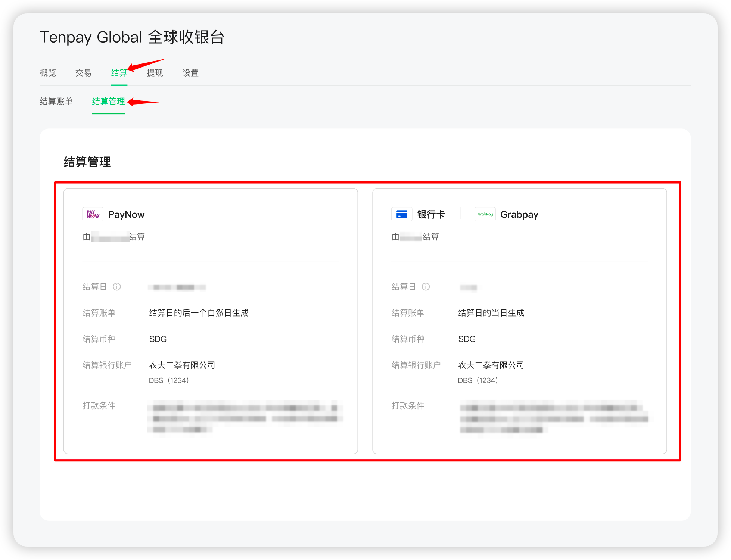Switch to the 交易 tab
The image size is (731, 560).
point(83,73)
